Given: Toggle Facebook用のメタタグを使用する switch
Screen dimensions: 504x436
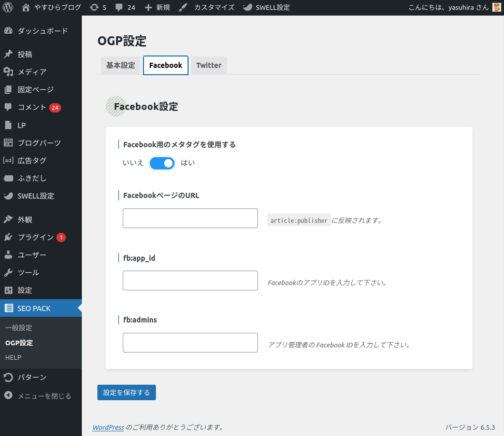Looking at the screenshot, I should (162, 163).
